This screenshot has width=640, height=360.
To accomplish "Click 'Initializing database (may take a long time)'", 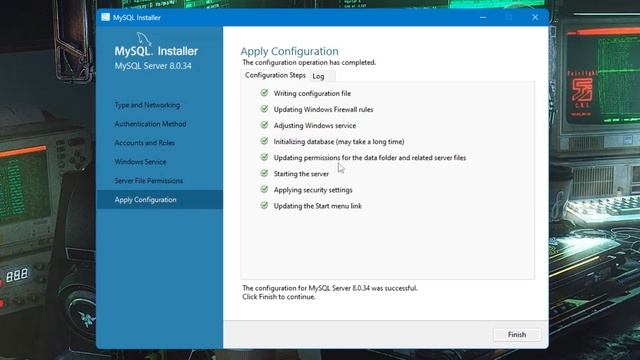I will 339,142.
